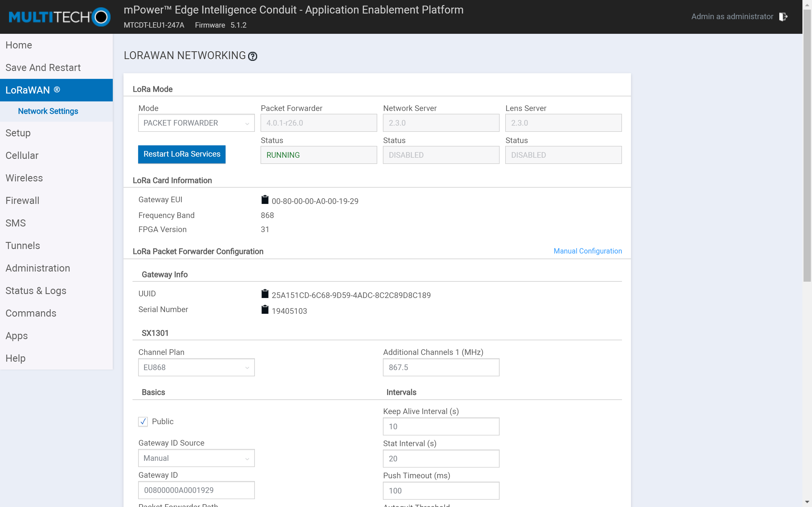
Task: Click the Restart LoRa Services button
Action: pos(182,154)
